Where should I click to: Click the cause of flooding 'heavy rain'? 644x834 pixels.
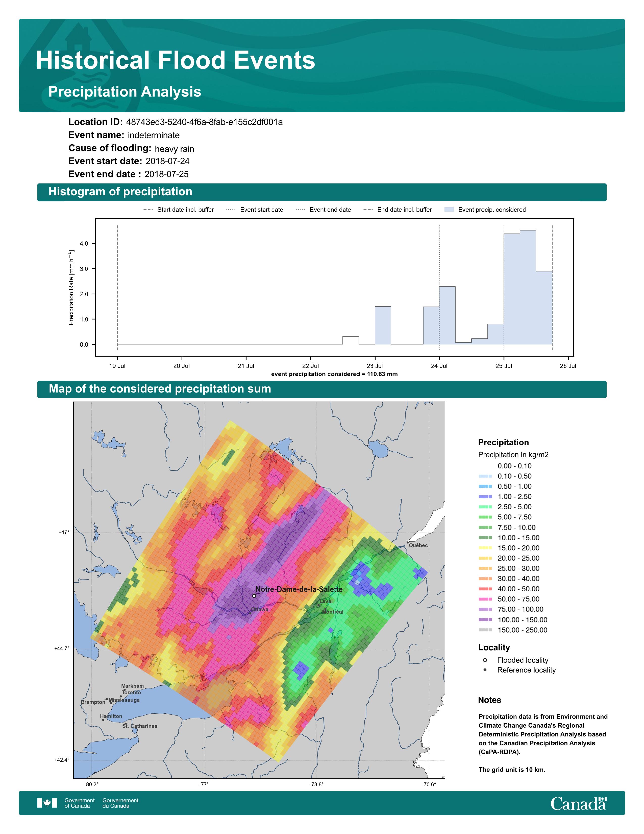click(x=174, y=149)
